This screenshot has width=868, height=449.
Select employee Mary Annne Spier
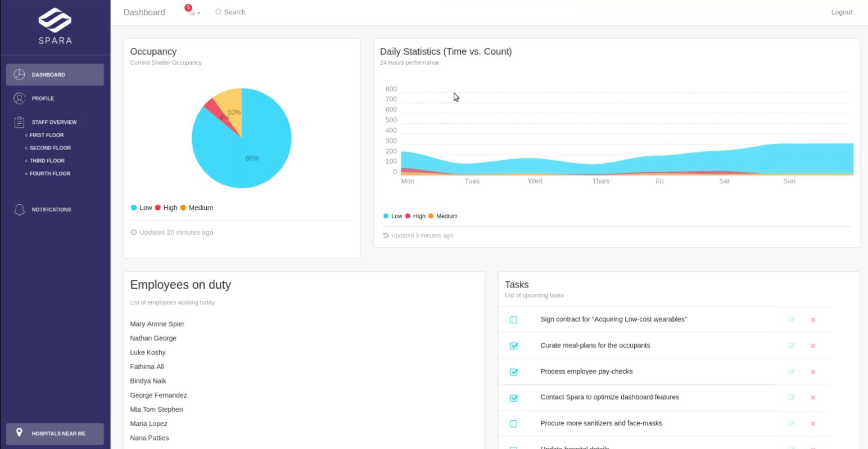point(157,324)
